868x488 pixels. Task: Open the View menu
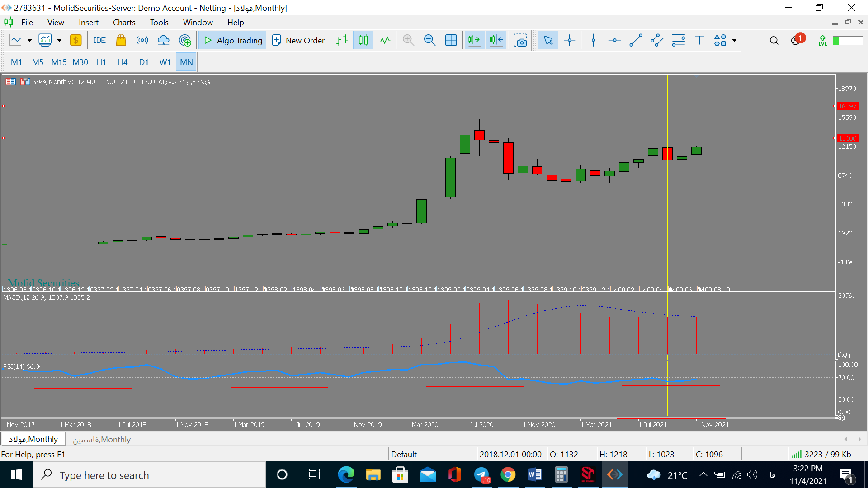pyautogui.click(x=56, y=23)
